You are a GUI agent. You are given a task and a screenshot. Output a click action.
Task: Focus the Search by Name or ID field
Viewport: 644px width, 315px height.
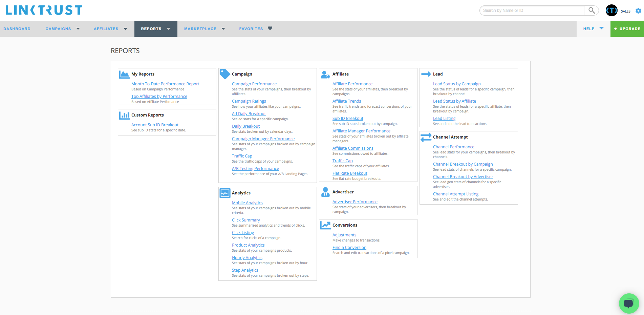532,10
